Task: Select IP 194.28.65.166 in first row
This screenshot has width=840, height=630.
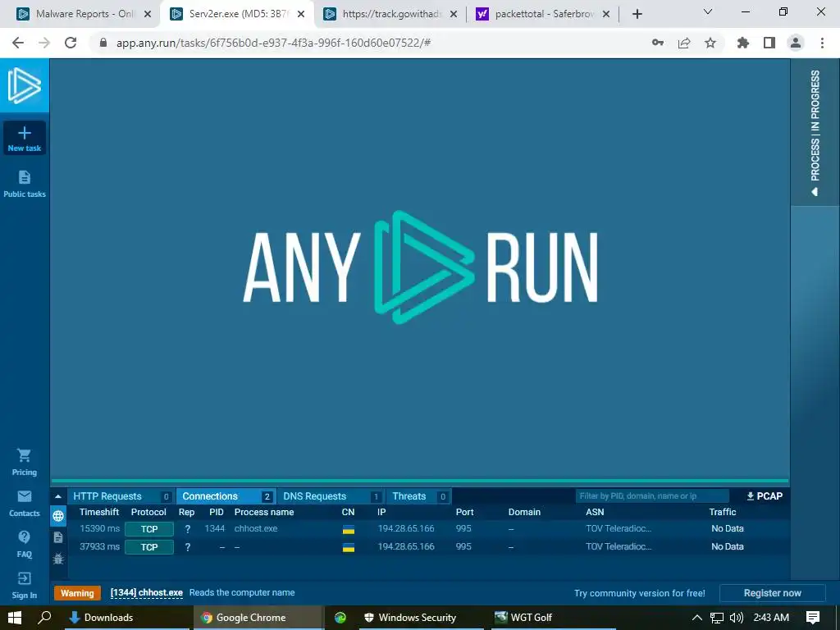Action: coord(406,528)
